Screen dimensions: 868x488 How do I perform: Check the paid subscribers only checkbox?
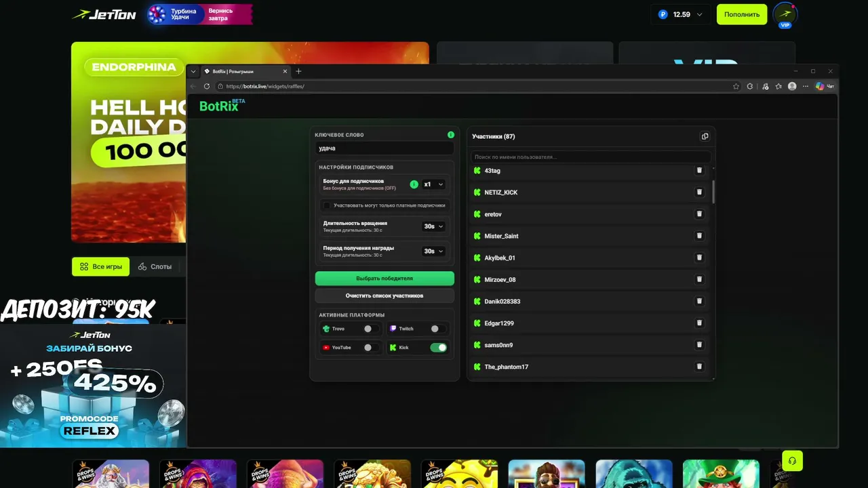point(327,205)
